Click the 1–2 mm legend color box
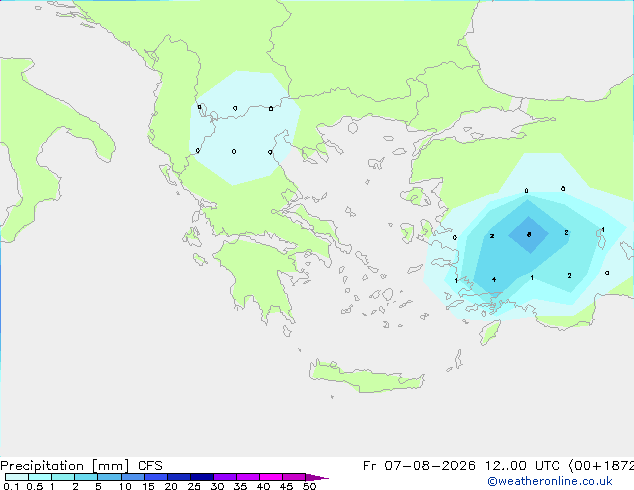Image resolution: width=634 pixels, height=490 pixels. [63, 477]
